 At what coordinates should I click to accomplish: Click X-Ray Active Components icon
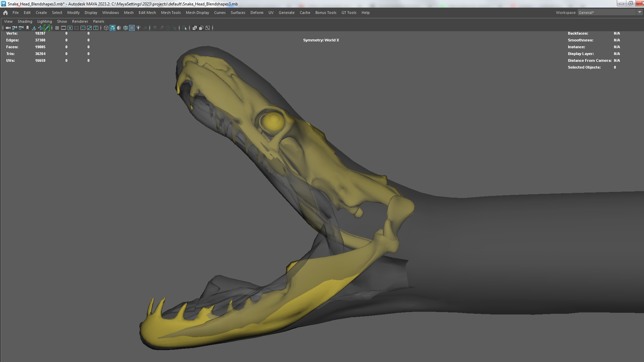[x=201, y=28]
